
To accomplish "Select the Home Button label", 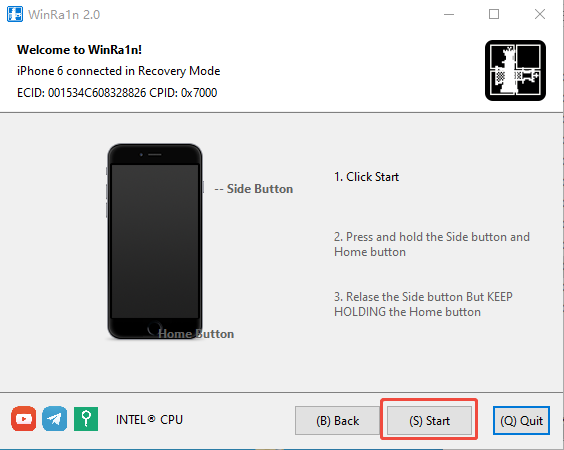I will click(x=196, y=334).
